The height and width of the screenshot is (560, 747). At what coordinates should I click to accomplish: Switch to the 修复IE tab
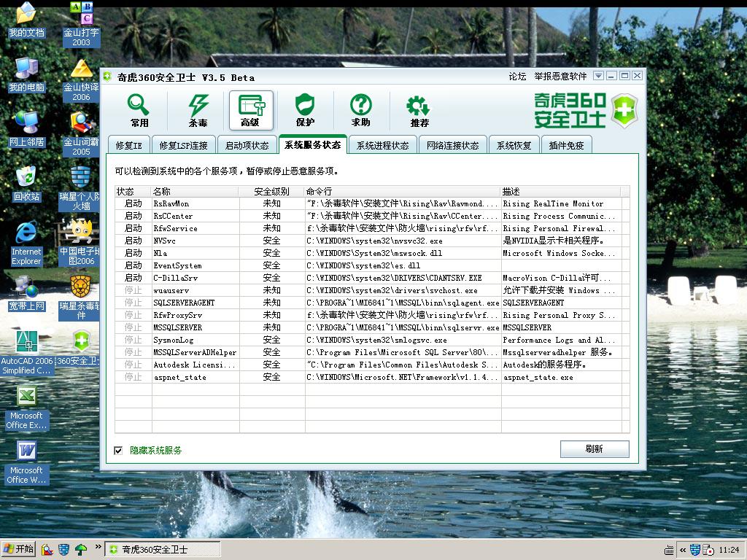[x=128, y=145]
